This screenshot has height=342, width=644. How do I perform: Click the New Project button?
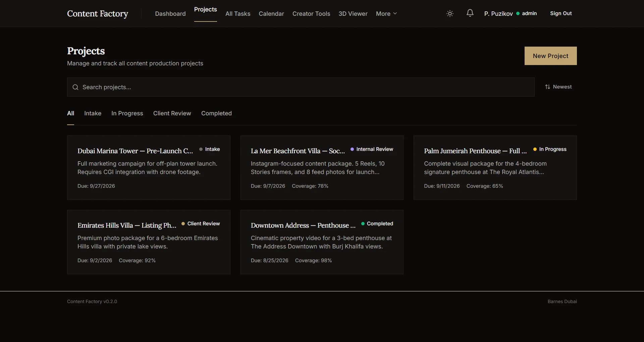550,56
